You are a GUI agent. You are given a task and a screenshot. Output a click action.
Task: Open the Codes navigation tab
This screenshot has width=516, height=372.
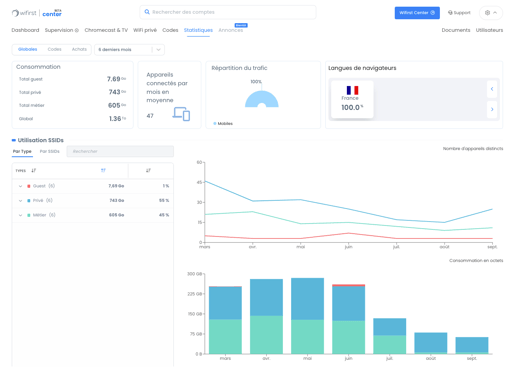pos(170,30)
